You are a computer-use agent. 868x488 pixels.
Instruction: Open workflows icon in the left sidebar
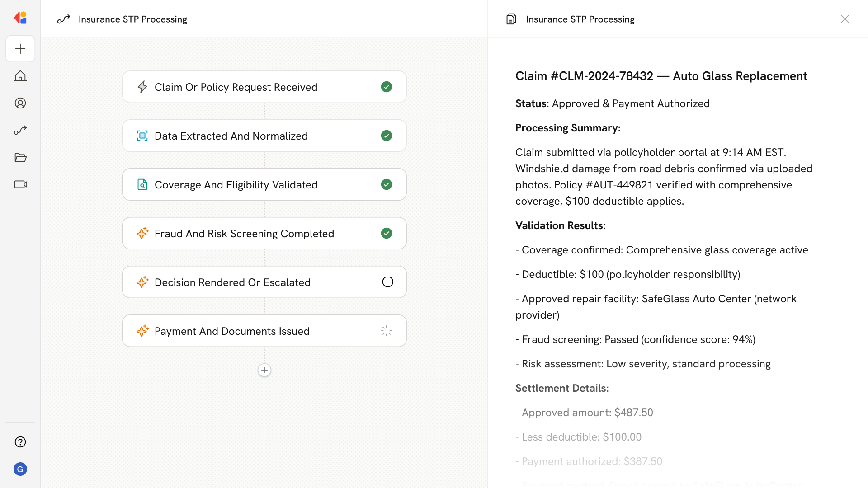tap(20, 130)
